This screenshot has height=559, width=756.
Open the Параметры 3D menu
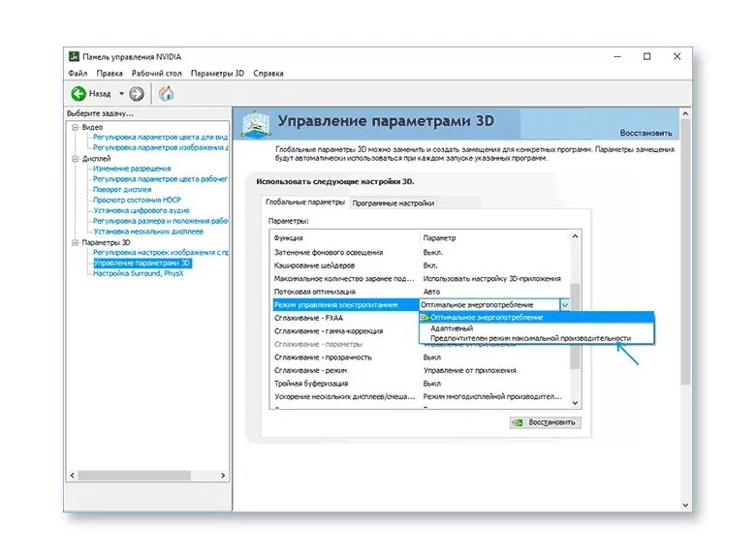(217, 74)
